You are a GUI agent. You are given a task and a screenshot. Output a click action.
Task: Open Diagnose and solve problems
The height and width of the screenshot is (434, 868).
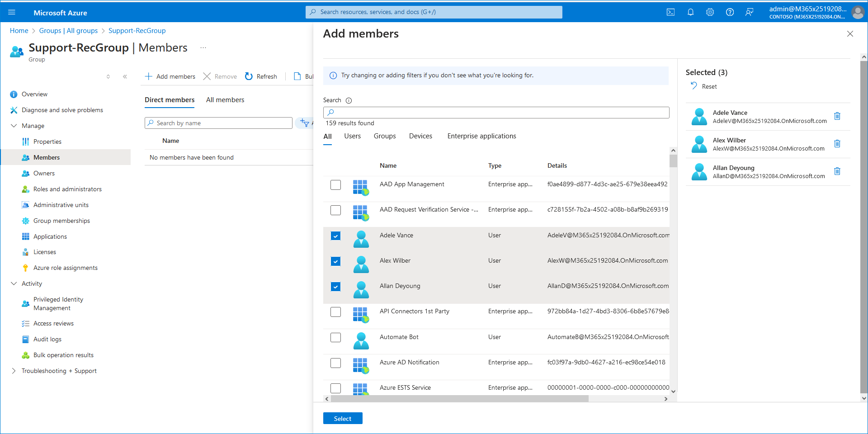[62, 110]
